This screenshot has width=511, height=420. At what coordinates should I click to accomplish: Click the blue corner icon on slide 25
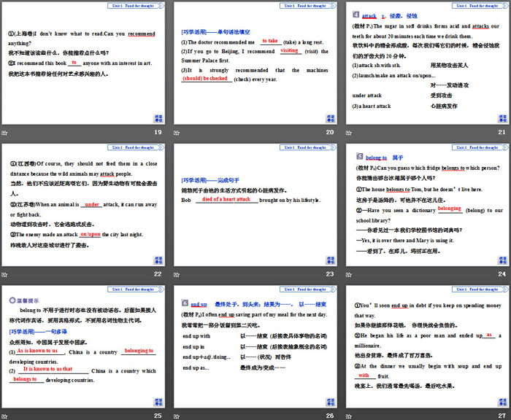[x=158, y=402]
